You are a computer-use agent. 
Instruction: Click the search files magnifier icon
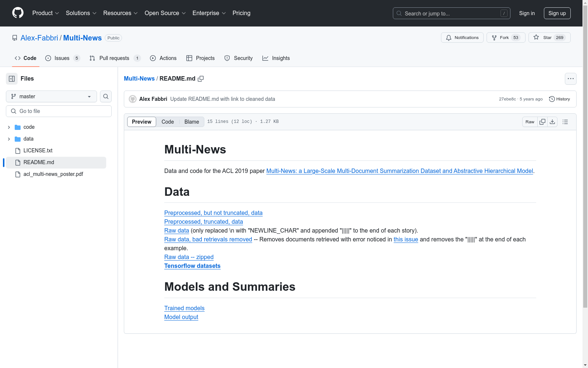[106, 96]
